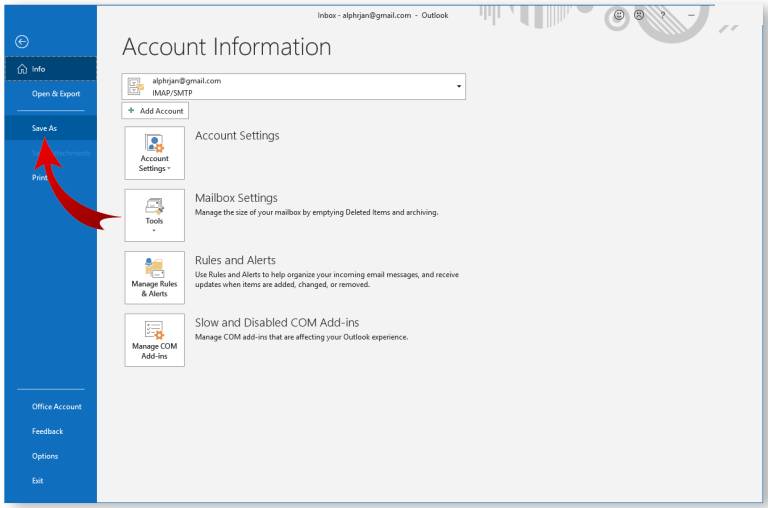
Task: Click the smiley face feedback icon
Action: click(619, 15)
